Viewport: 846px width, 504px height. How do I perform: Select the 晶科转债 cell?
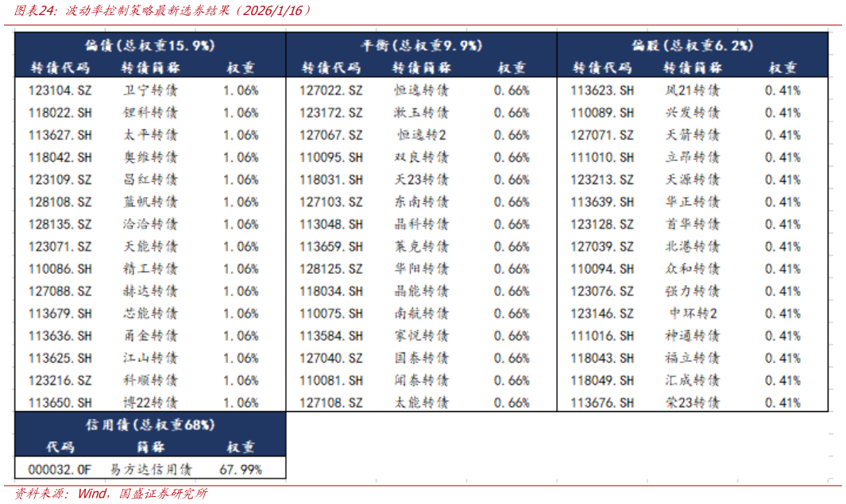coord(421,225)
